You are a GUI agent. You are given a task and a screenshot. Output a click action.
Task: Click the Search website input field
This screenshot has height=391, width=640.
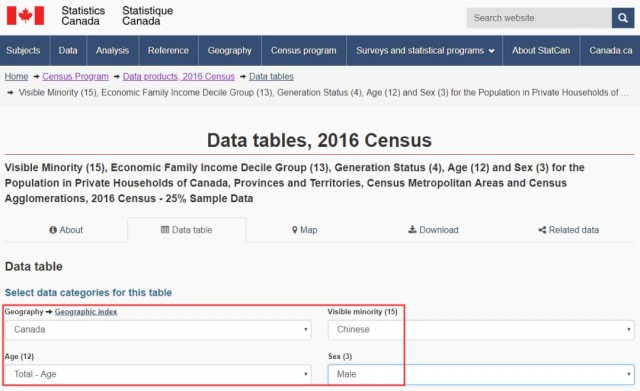click(539, 18)
